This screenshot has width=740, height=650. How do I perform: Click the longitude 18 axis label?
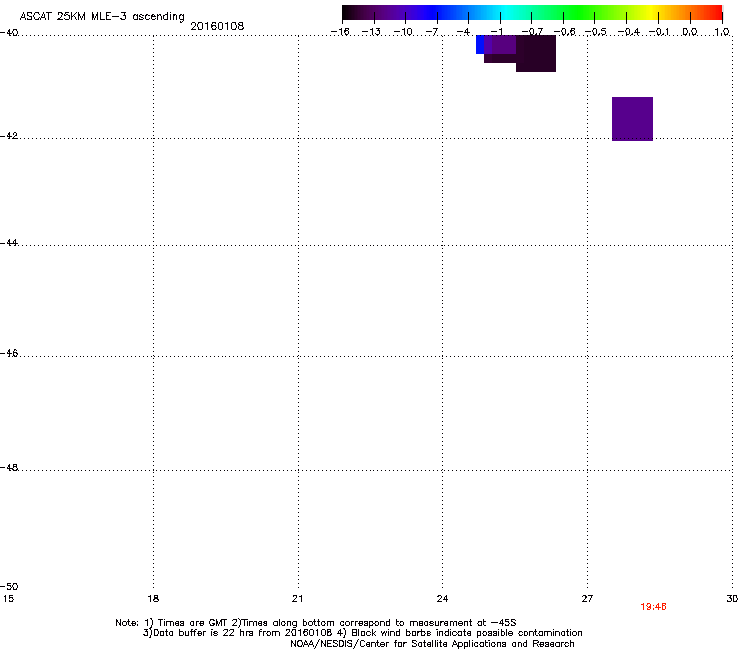pyautogui.click(x=153, y=599)
